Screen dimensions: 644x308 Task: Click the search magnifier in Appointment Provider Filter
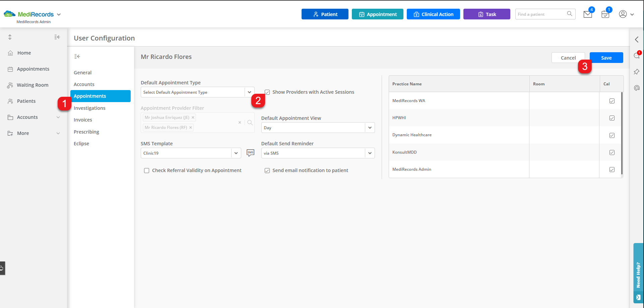click(250, 123)
